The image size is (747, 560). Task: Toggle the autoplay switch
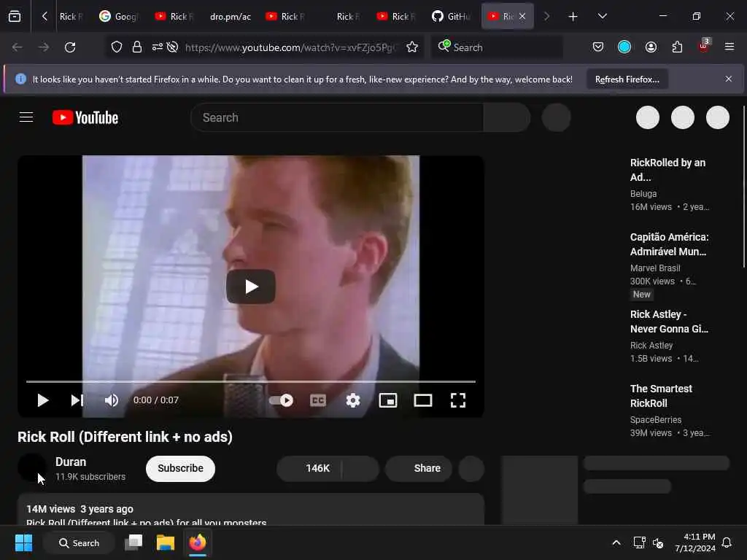pos(281,400)
